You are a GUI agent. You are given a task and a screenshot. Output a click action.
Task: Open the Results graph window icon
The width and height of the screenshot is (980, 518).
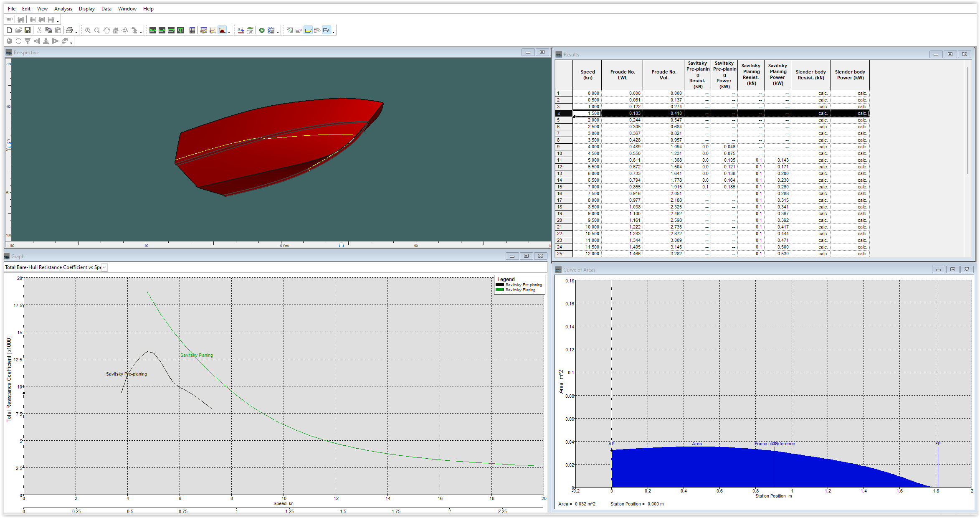[204, 30]
